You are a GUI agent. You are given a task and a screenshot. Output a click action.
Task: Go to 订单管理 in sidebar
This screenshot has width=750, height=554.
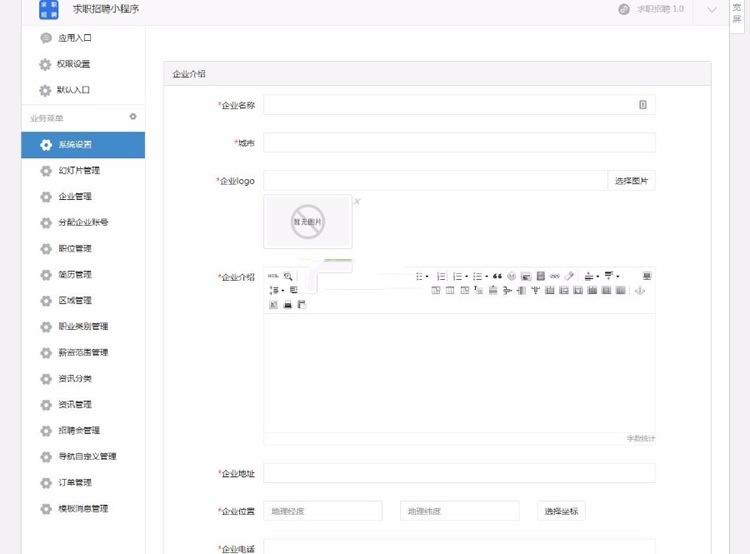pos(75,483)
